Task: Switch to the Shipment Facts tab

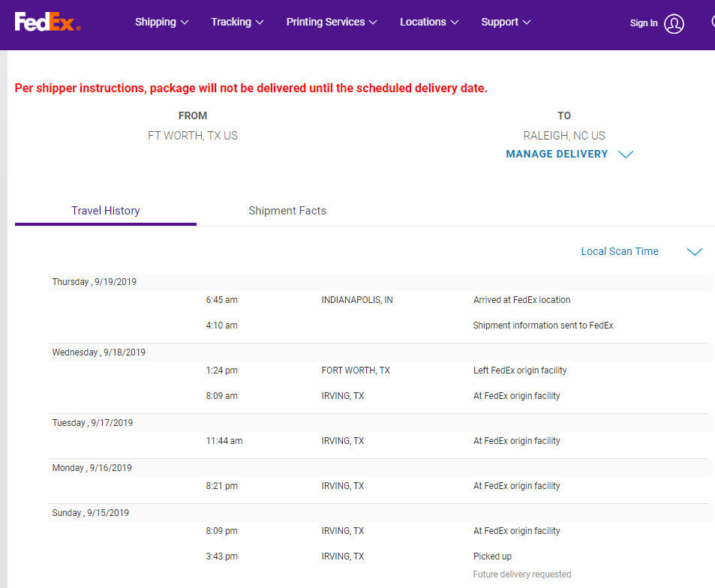Action: (287, 211)
